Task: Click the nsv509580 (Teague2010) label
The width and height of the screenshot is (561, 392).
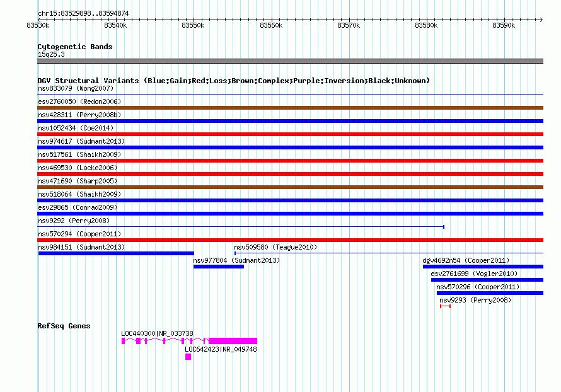Action: tap(275, 247)
